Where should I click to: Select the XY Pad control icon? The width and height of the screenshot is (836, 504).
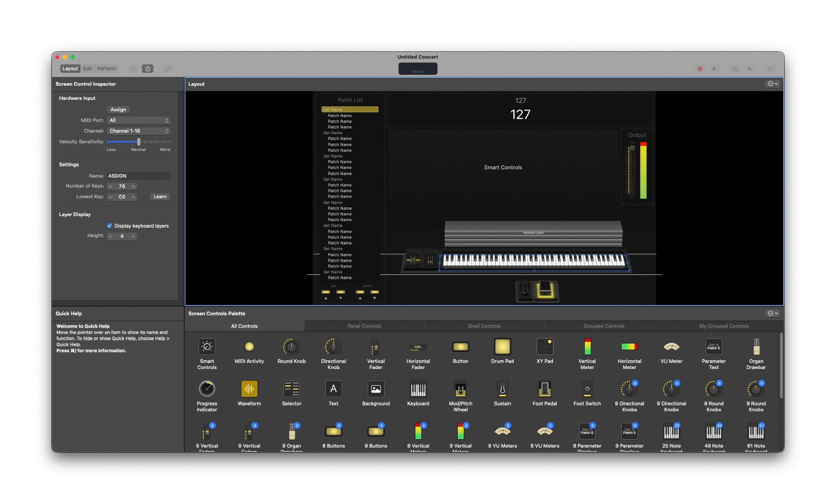[545, 347]
